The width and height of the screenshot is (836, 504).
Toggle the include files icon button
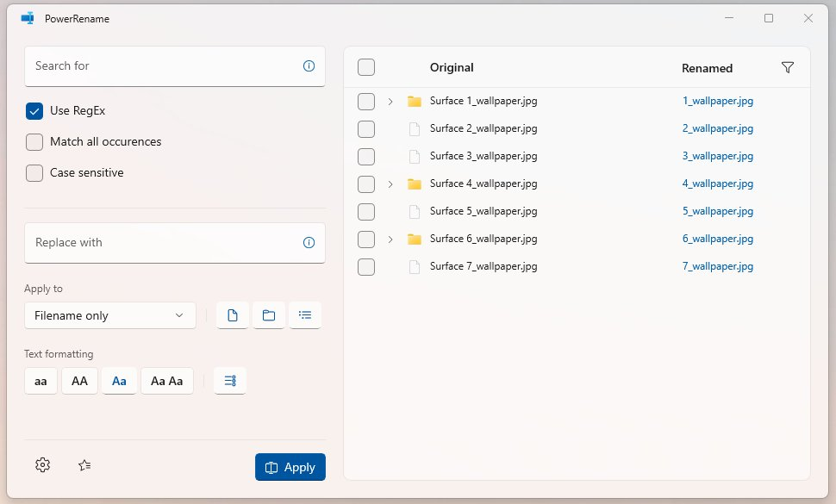[233, 316]
